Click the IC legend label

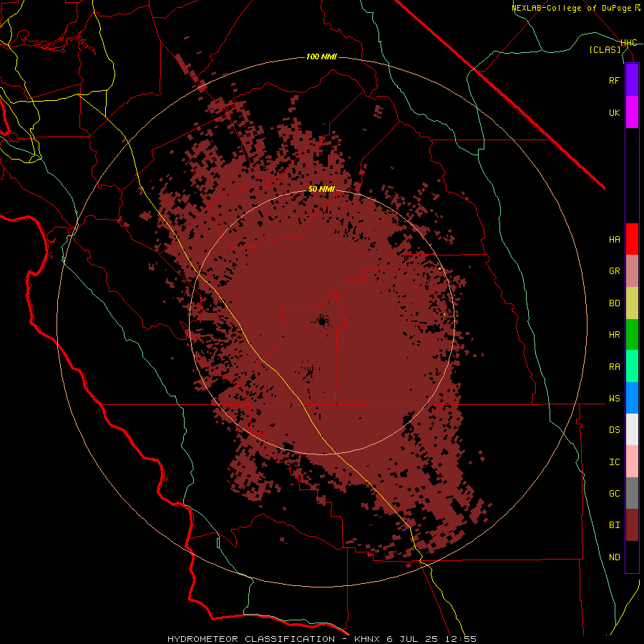coord(614,462)
